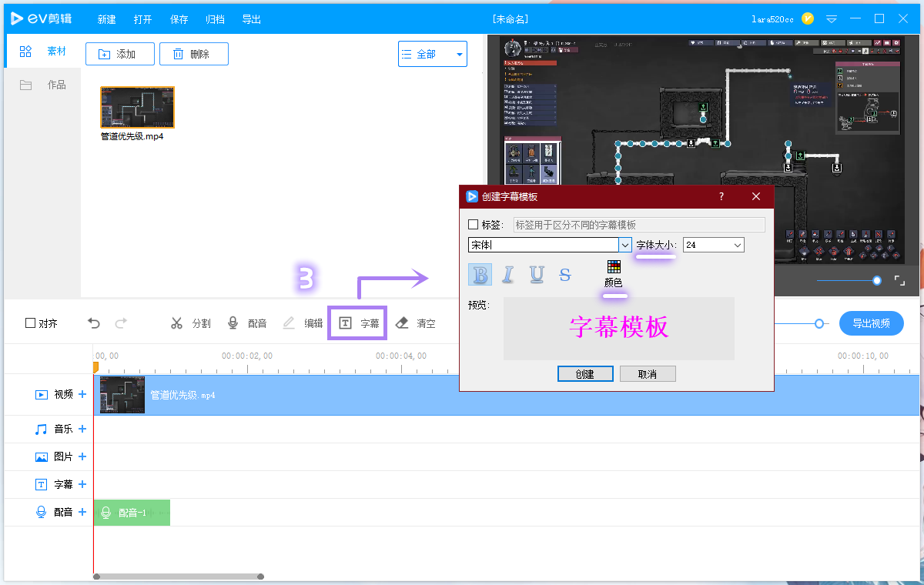
Task: Click the 导出视频 button
Action: tap(871, 323)
